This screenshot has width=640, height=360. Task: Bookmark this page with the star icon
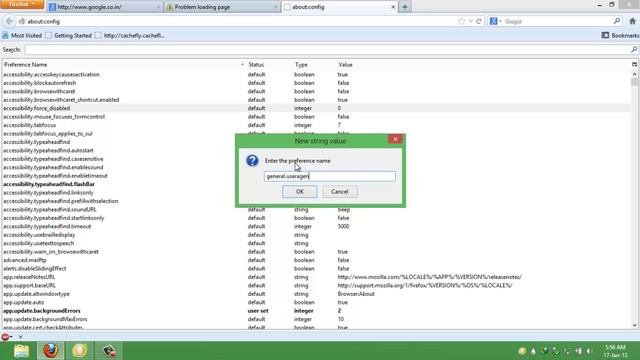tap(461, 21)
